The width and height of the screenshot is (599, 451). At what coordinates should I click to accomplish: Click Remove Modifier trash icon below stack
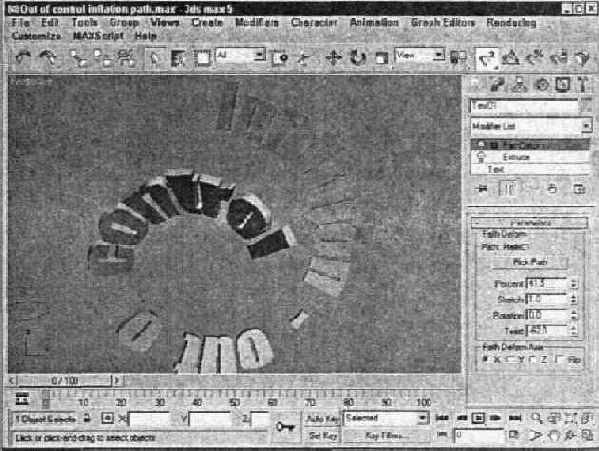(552, 189)
